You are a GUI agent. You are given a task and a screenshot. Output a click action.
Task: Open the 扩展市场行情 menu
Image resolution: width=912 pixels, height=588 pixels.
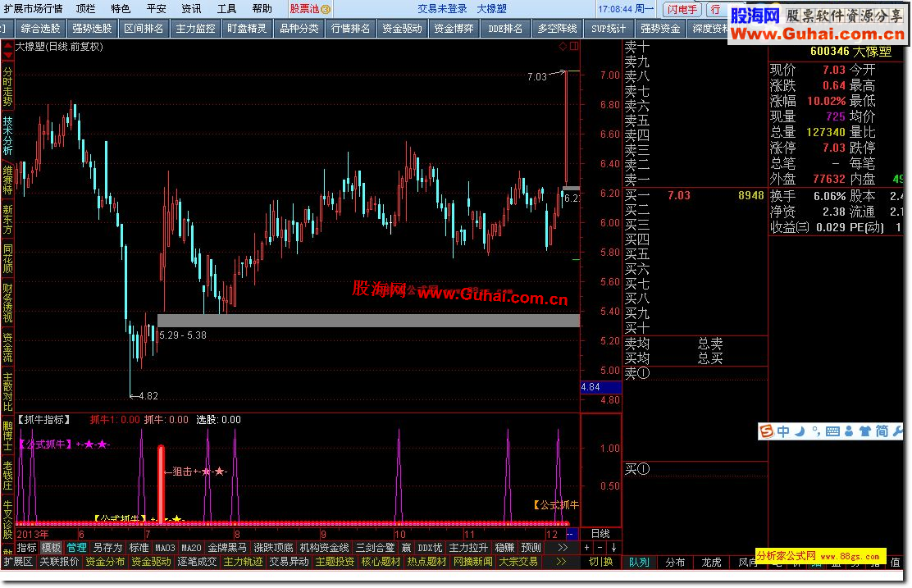pyautogui.click(x=33, y=9)
